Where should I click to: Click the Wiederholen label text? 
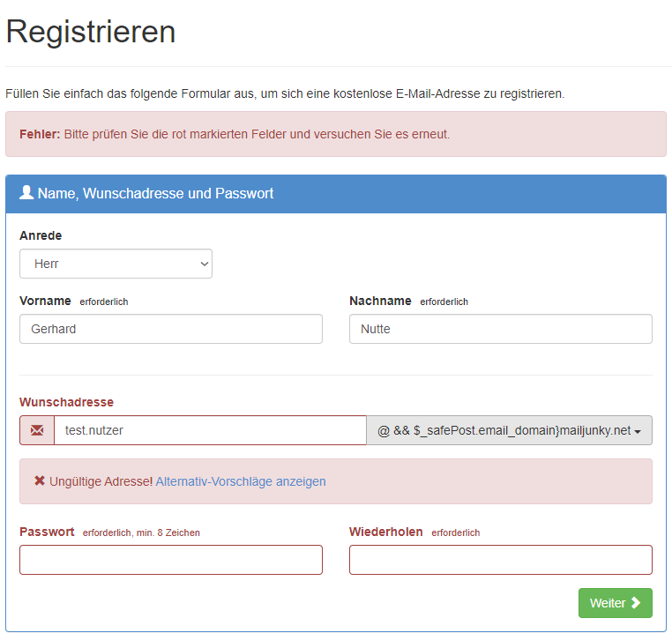385,532
